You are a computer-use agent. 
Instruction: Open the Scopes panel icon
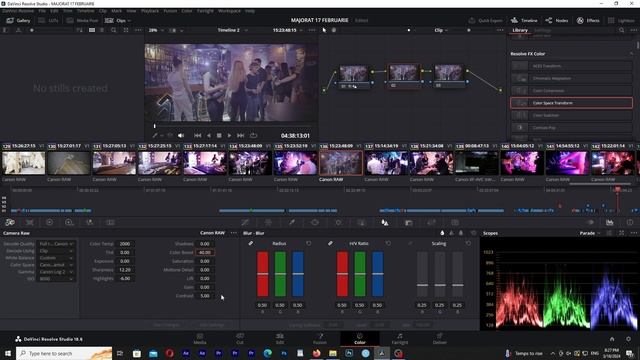pyautogui.click(x=609, y=222)
